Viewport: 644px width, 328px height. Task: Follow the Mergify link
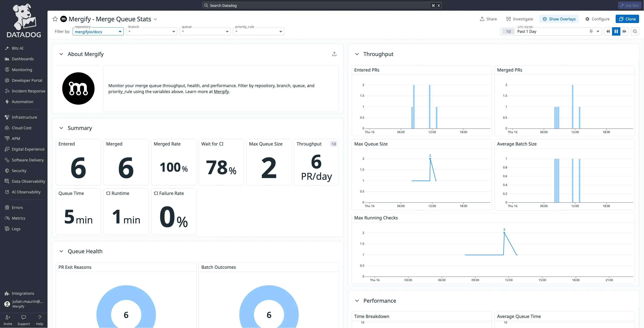(221, 92)
